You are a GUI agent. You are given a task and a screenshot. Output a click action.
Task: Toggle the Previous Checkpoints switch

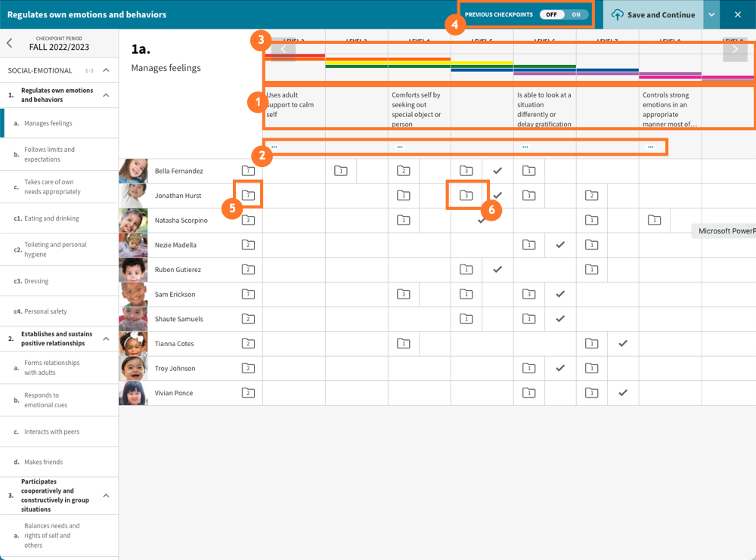pos(564,14)
